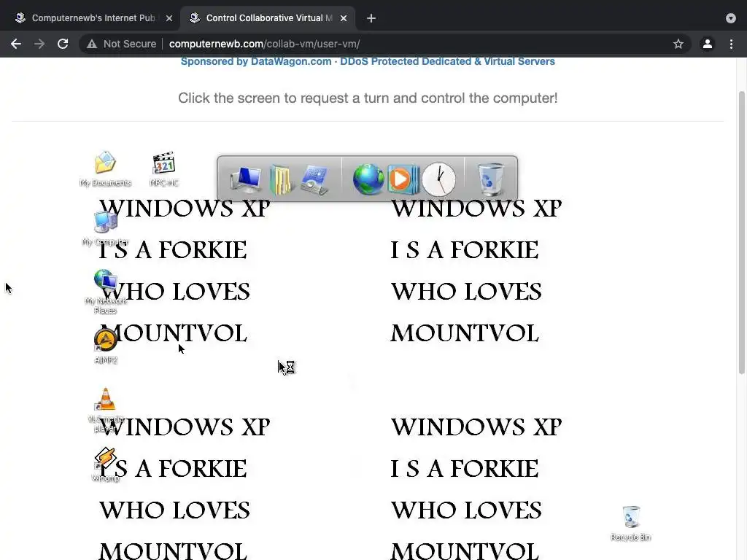Click the computer monitor icon in the dock

click(x=246, y=180)
